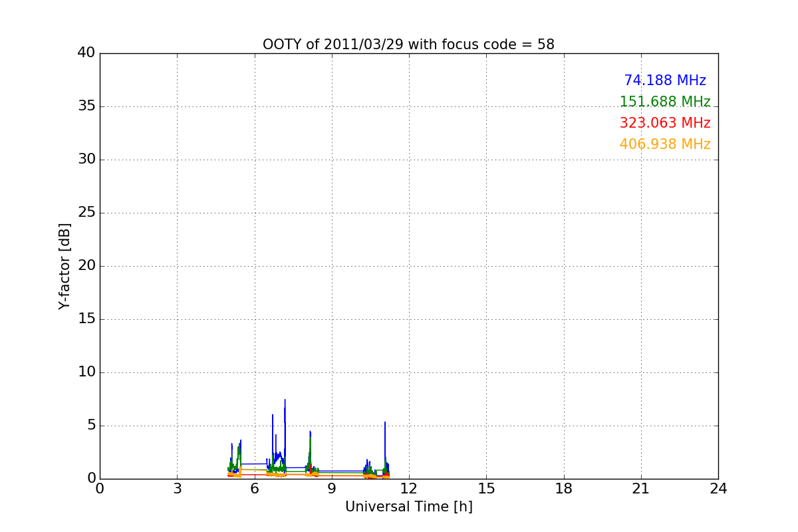Select the green 151.688 MHz legend label
This screenshot has height=532, width=798.
click(665, 102)
